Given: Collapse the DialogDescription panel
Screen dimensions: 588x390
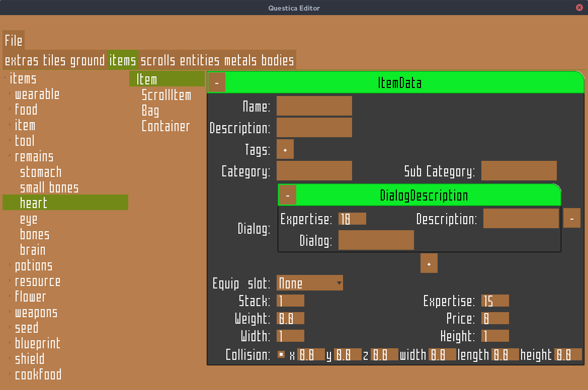Looking at the screenshot, I should [x=287, y=196].
